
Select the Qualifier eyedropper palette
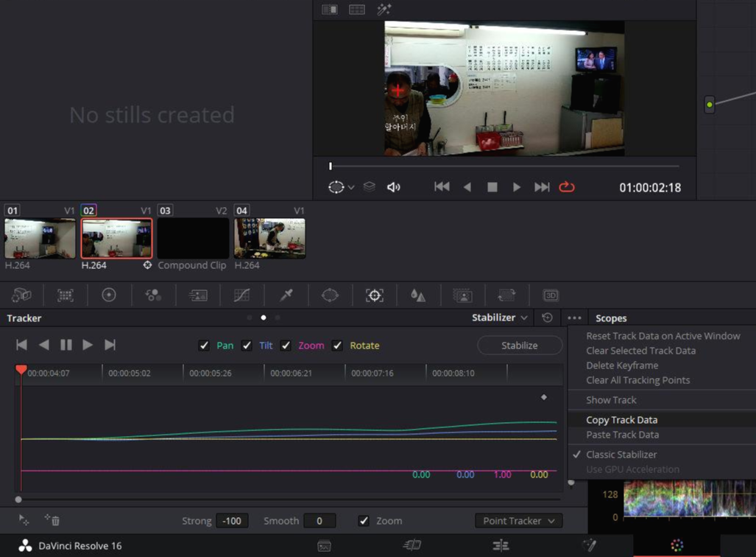point(286,295)
